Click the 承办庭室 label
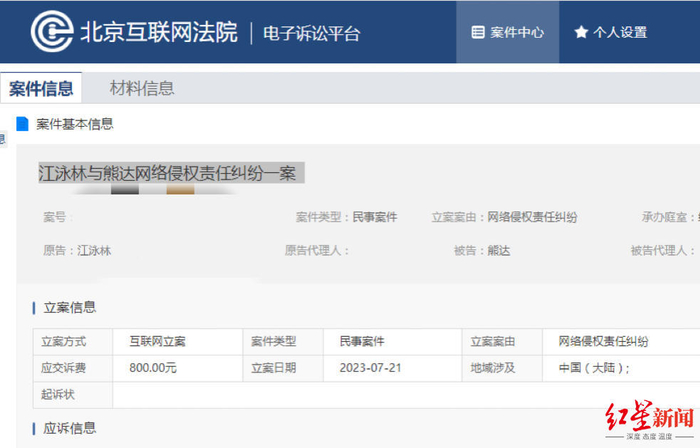The height and width of the screenshot is (448, 700). tap(668, 217)
